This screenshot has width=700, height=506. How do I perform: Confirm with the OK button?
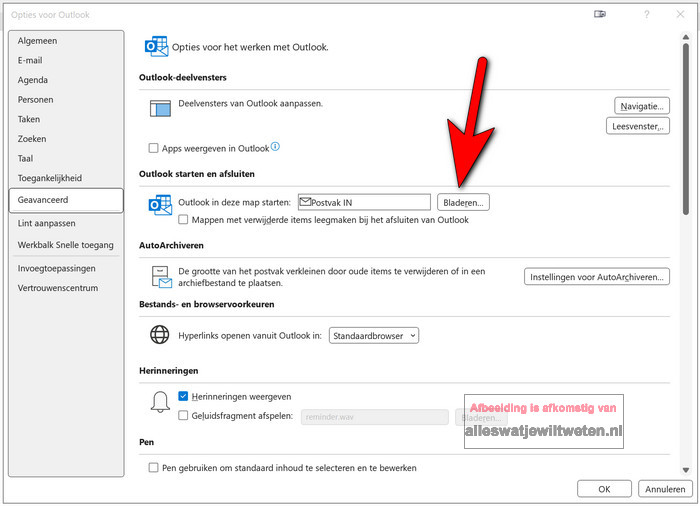pos(604,489)
